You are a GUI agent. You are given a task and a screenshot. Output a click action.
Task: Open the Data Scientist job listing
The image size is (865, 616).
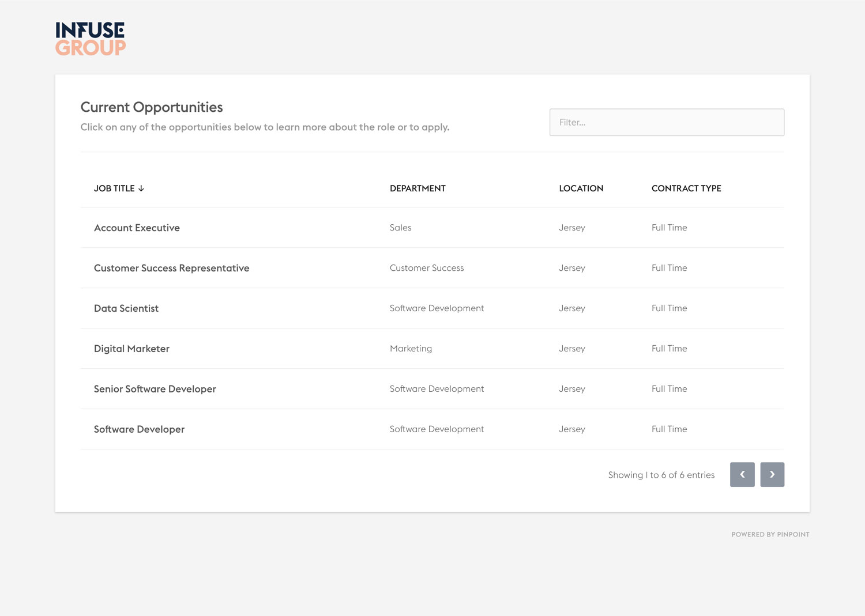click(126, 308)
